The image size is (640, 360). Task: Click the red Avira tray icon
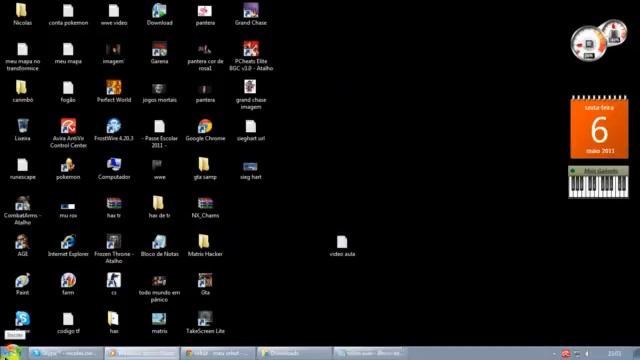(566, 353)
